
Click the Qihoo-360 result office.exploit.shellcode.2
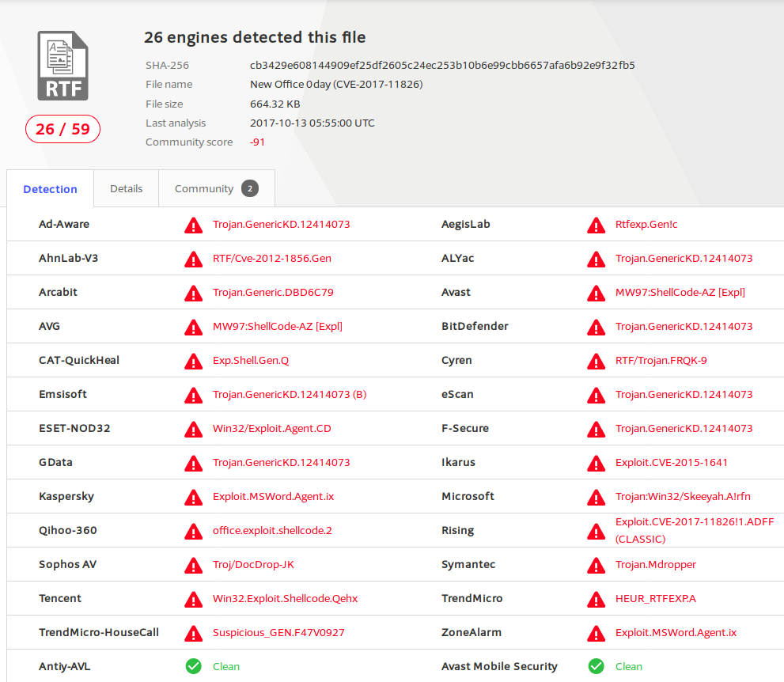click(x=272, y=530)
